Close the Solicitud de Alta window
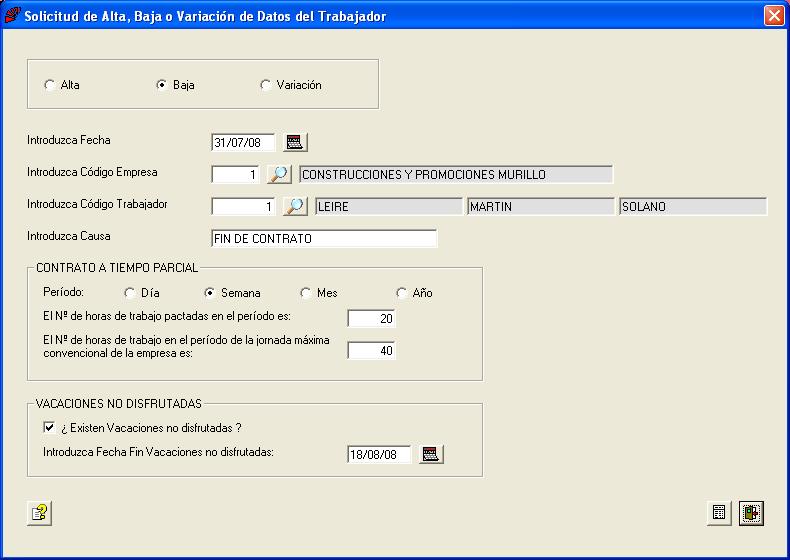Image resolution: width=790 pixels, height=560 pixels. click(x=774, y=15)
